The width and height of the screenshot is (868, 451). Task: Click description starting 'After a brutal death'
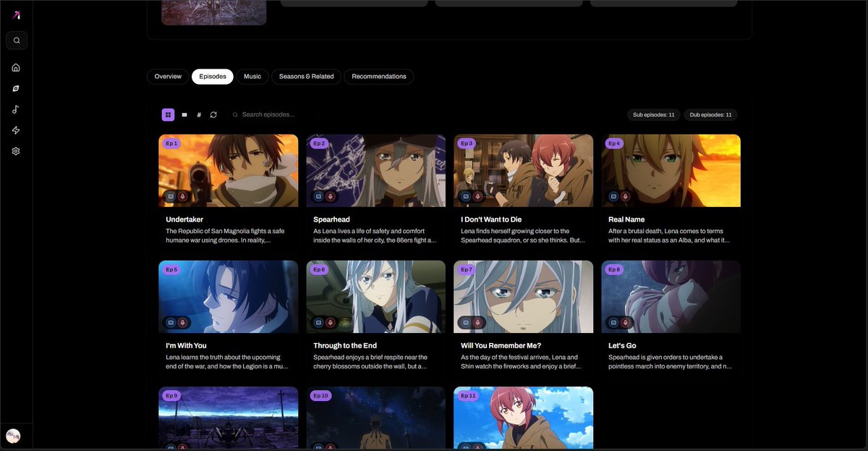tap(671, 235)
